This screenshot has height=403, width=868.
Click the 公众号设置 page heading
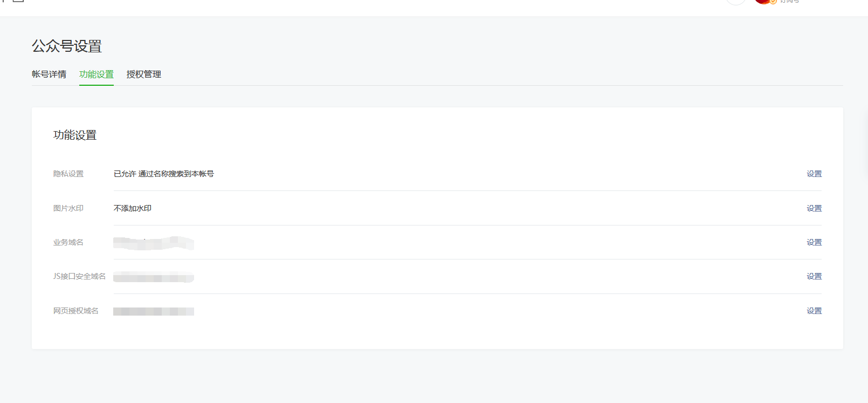click(x=67, y=46)
